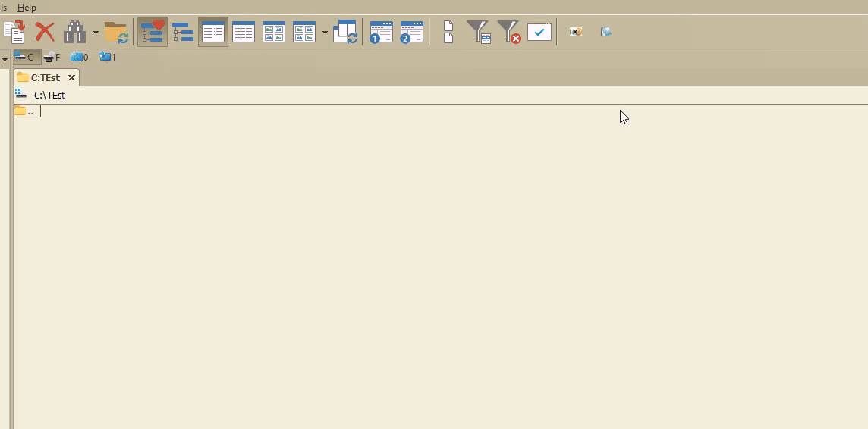
Task: Select the parent folder '..' entry
Action: (x=27, y=111)
